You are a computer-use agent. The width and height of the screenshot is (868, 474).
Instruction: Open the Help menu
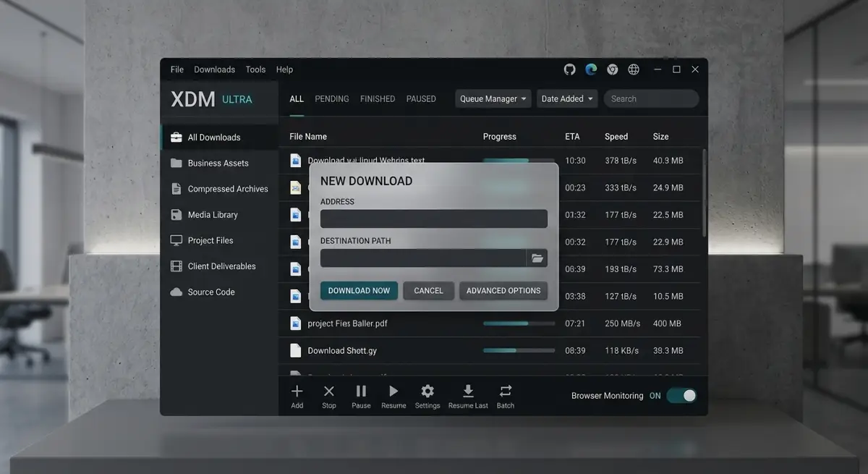[284, 69]
